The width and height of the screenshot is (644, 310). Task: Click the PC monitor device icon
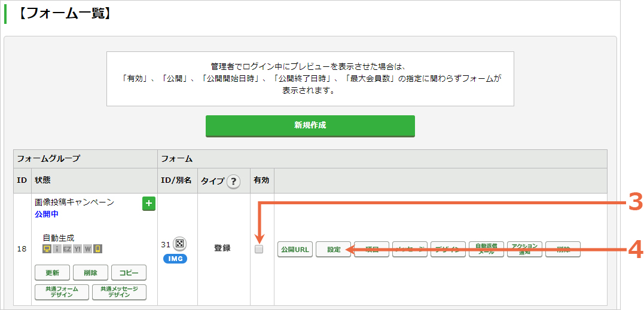(47, 248)
